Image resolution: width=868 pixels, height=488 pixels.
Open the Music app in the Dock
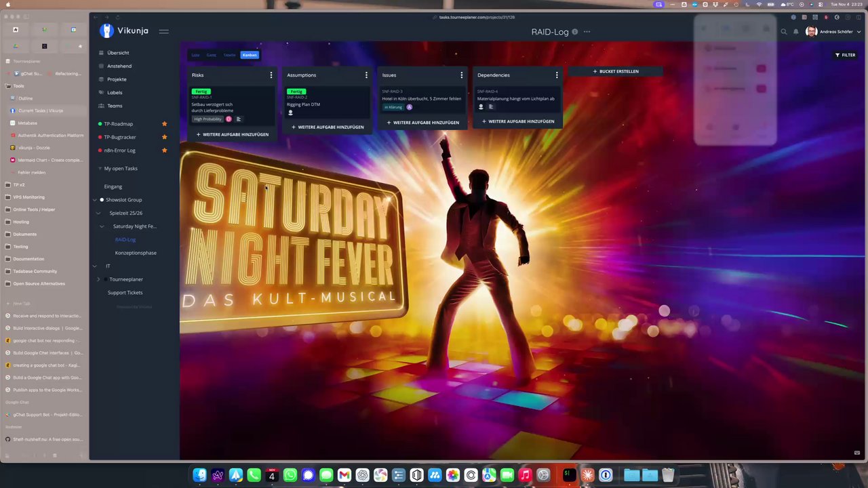tap(525, 475)
